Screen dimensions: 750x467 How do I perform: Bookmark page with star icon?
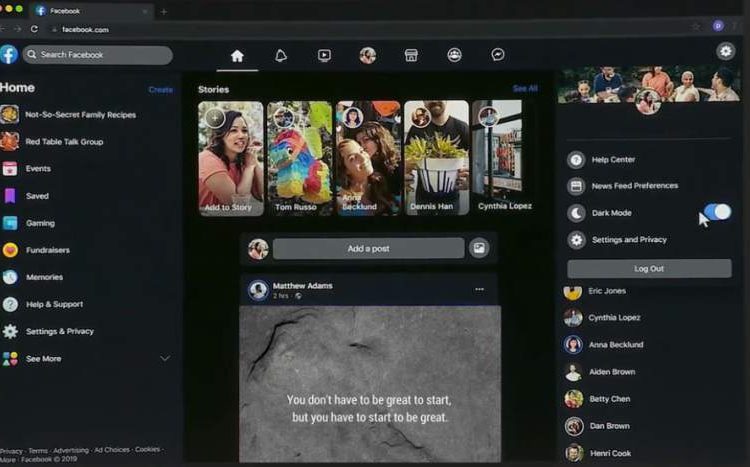(696, 27)
